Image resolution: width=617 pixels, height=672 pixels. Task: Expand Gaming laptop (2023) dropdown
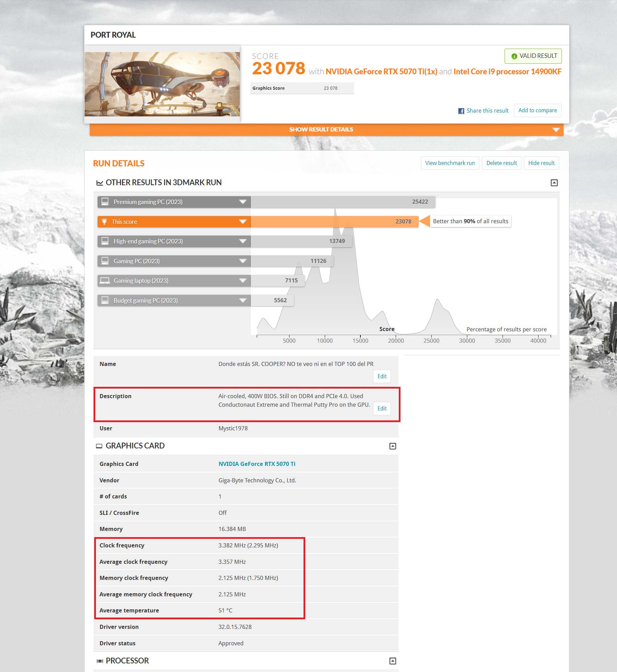click(x=243, y=281)
